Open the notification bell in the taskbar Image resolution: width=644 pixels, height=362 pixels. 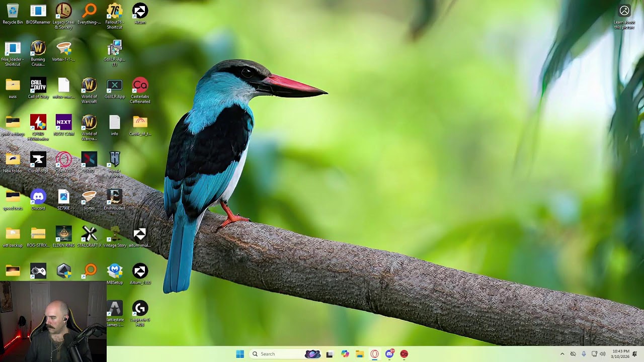point(635,354)
